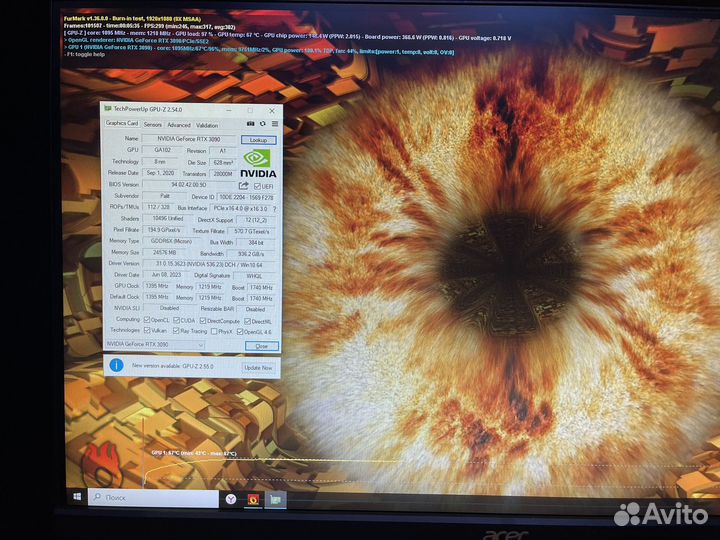720x540 pixels.
Task: Toggle the UEFI checkbox
Action: point(257,186)
